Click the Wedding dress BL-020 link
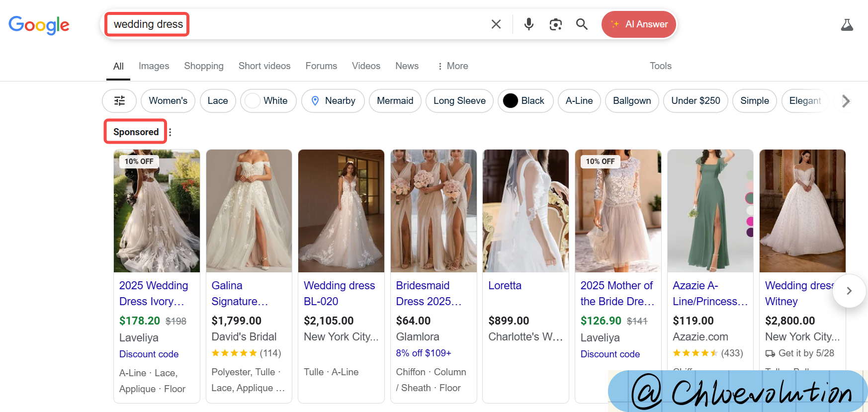 point(340,293)
